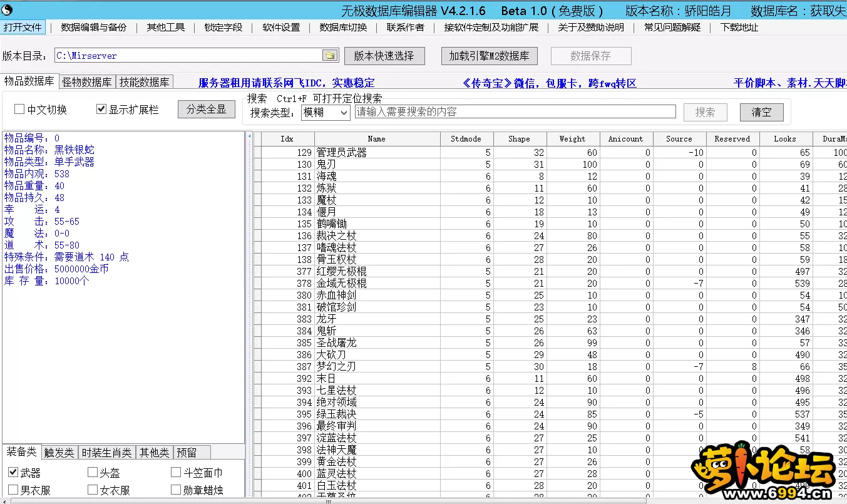Click the row selector beside 龙牙
The width and height of the screenshot is (847, 504).
257,319
